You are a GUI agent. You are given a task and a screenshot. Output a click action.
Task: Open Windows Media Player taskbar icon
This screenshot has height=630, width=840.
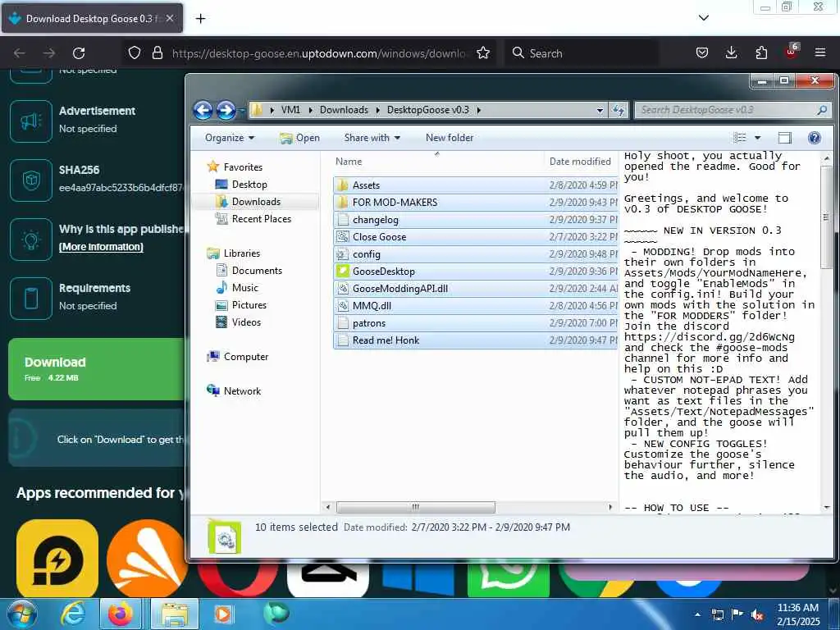tap(223, 614)
